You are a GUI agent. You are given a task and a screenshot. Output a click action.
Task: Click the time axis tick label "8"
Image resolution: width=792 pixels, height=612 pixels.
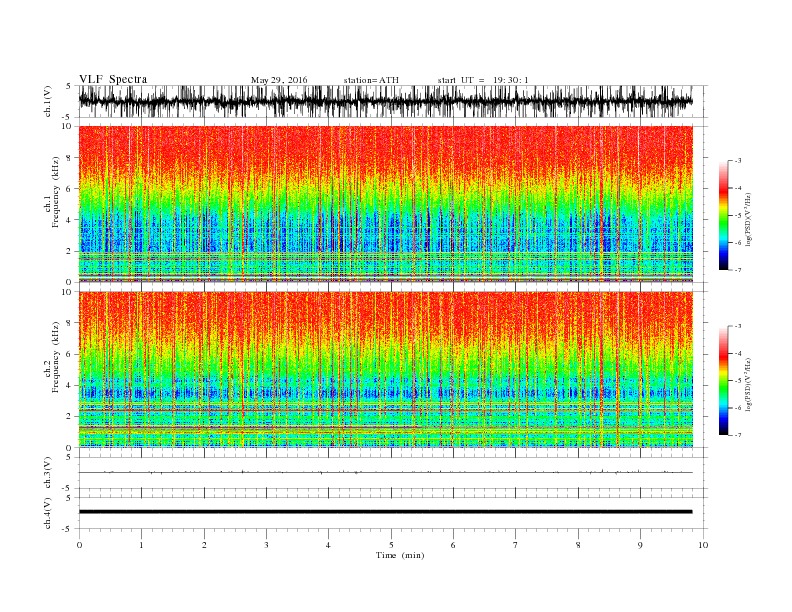click(578, 545)
